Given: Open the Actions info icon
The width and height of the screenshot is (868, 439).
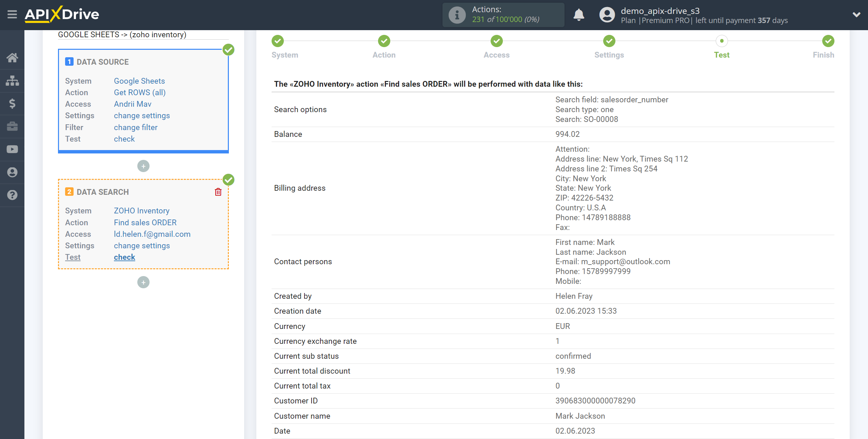Looking at the screenshot, I should point(457,15).
